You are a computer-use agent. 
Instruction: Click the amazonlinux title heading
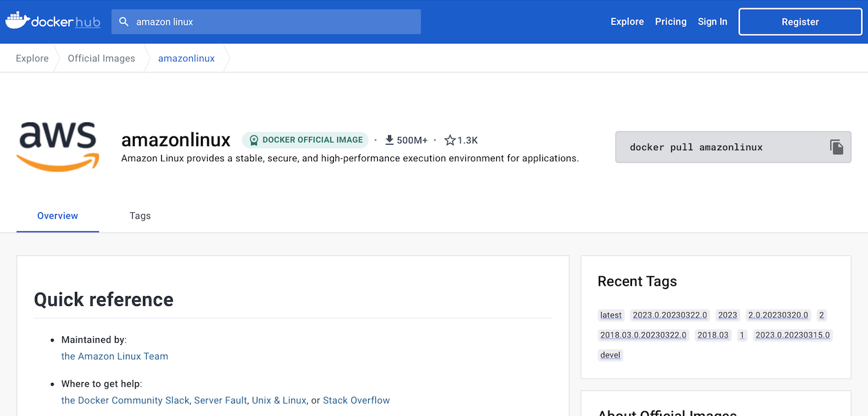176,140
